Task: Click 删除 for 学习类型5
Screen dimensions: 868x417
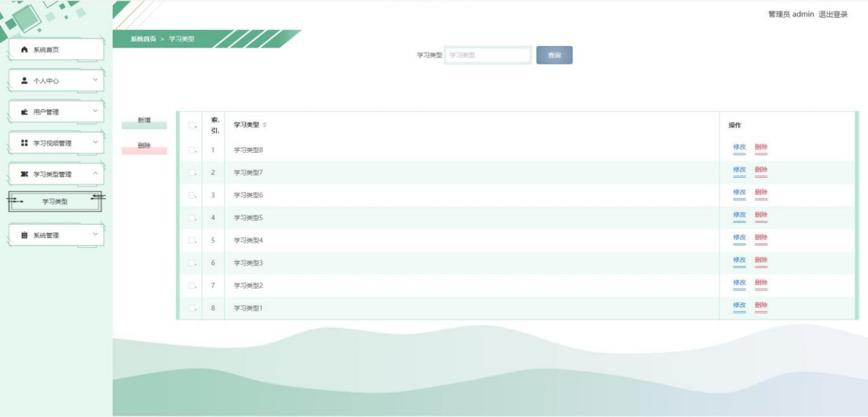Action: pos(761,216)
